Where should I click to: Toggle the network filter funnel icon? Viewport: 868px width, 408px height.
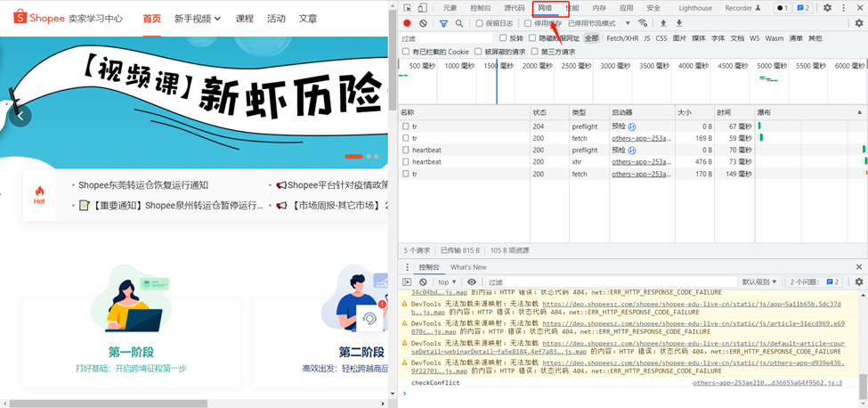tap(443, 23)
